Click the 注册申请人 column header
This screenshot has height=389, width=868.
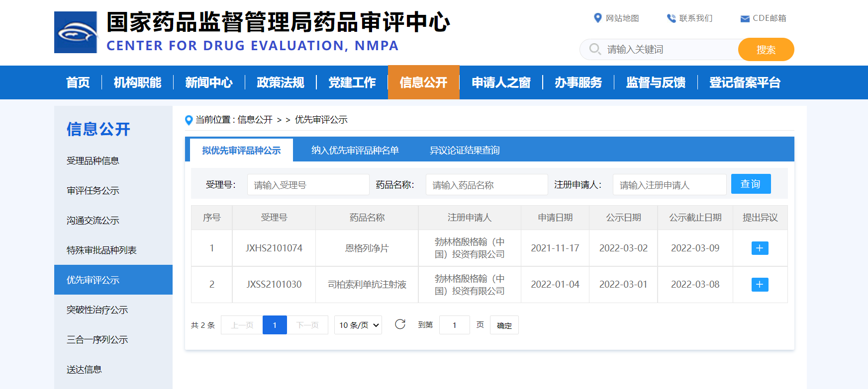470,218
